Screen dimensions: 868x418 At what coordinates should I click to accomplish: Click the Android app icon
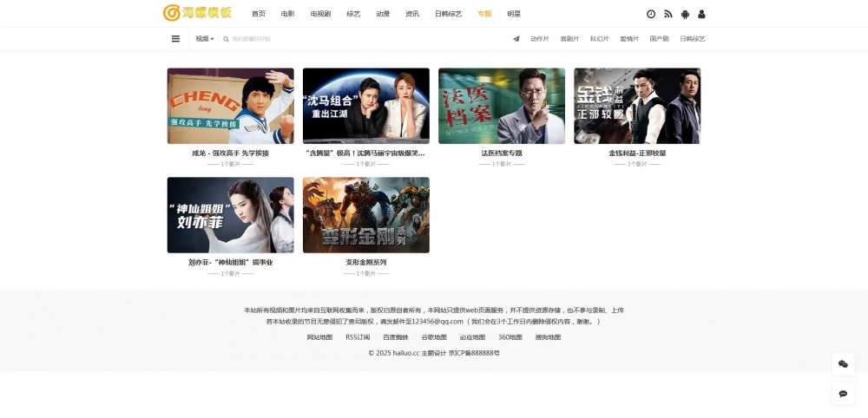pos(685,14)
